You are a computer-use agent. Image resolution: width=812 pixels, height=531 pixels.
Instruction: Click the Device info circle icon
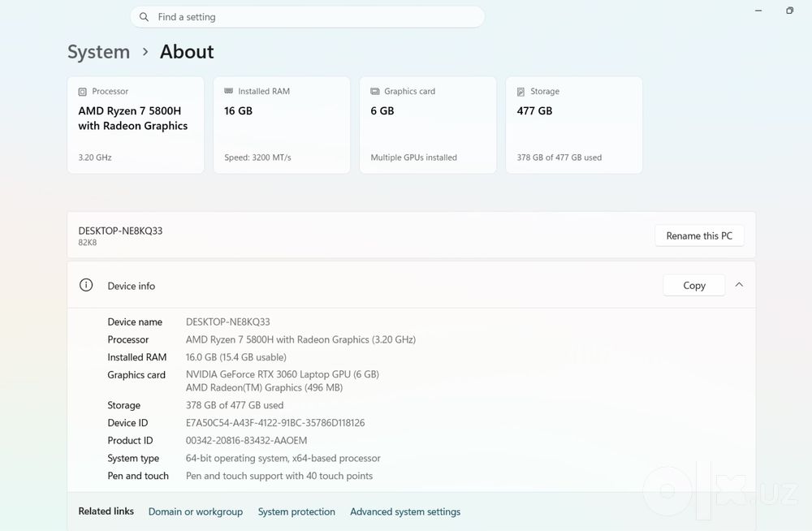pyautogui.click(x=86, y=285)
